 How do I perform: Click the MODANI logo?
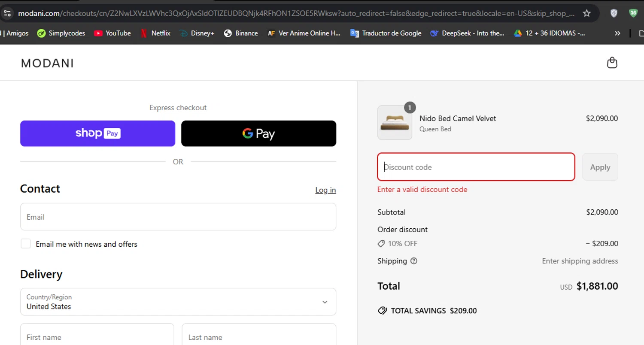click(x=47, y=64)
